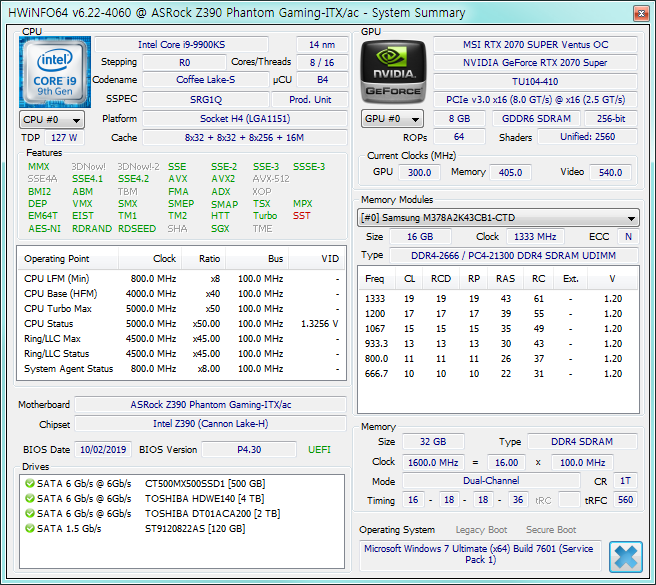Click the TU104-410 GPU chip field
The width and height of the screenshot is (656, 585).
pos(536,81)
